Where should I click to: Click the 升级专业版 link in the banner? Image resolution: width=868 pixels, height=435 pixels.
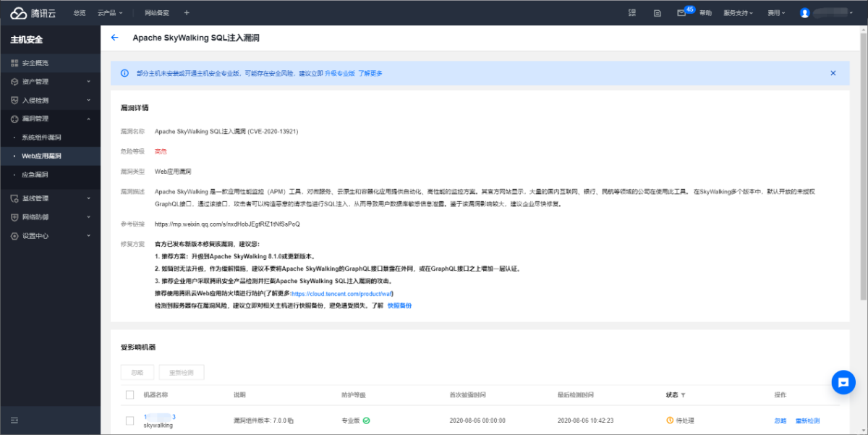tap(339, 73)
